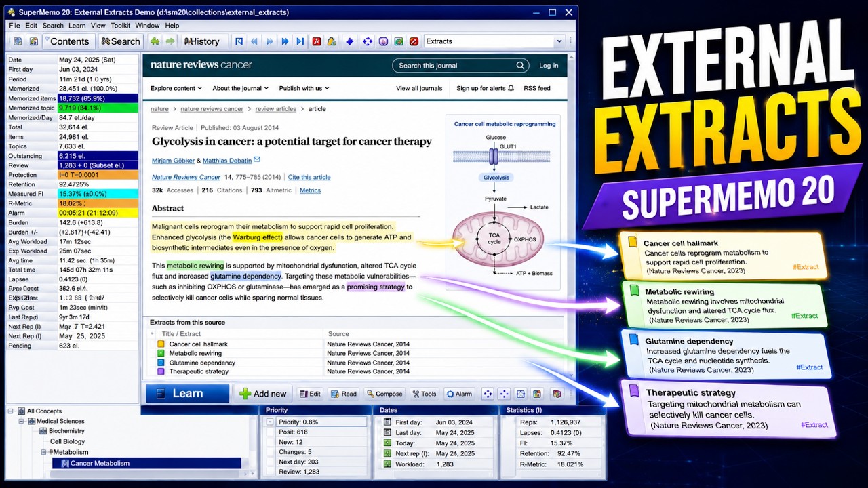Viewport: 868px width, 488px height.
Task: Jump to first element navigation icon
Action: pos(239,41)
